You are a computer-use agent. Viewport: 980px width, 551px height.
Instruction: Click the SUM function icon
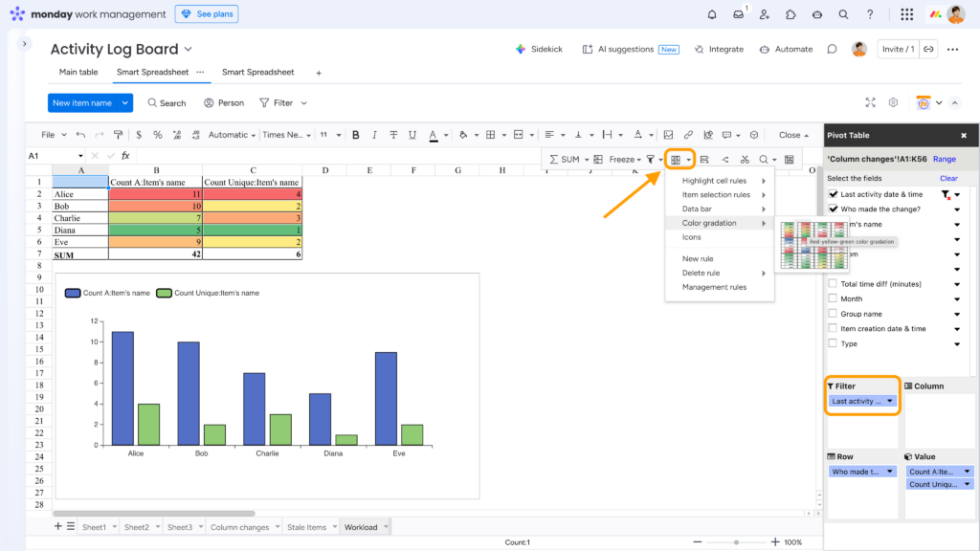[565, 160]
